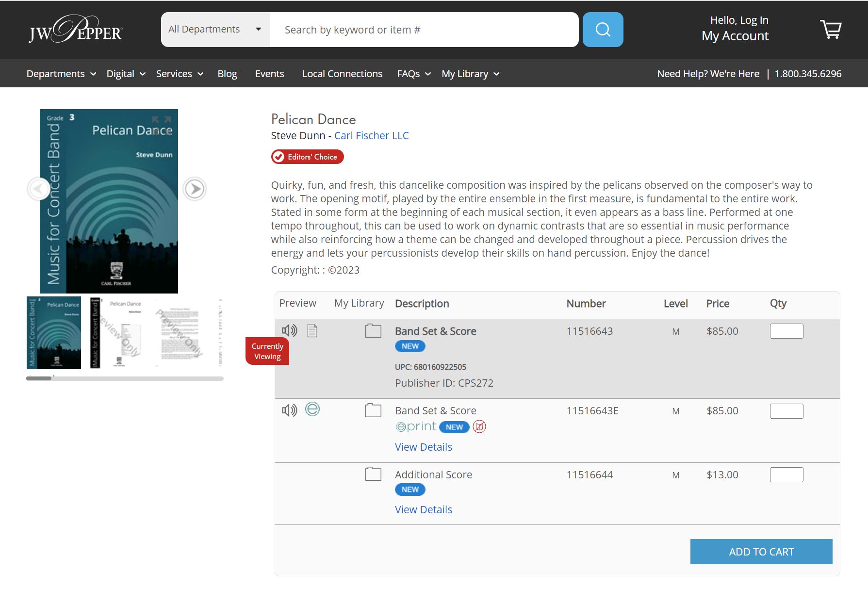Click the Copyright ©2023 text
Image resolution: width=868 pixels, height=604 pixels.
(315, 270)
